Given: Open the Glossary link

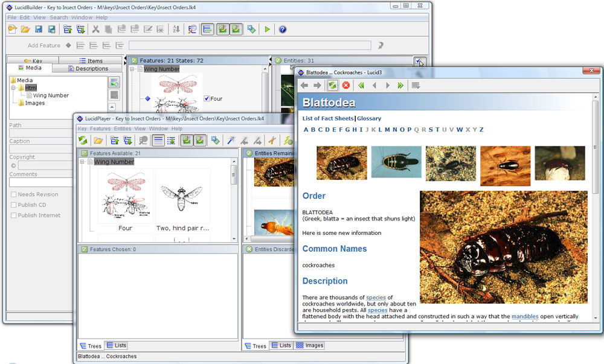Looking at the screenshot, I should click(x=369, y=118).
